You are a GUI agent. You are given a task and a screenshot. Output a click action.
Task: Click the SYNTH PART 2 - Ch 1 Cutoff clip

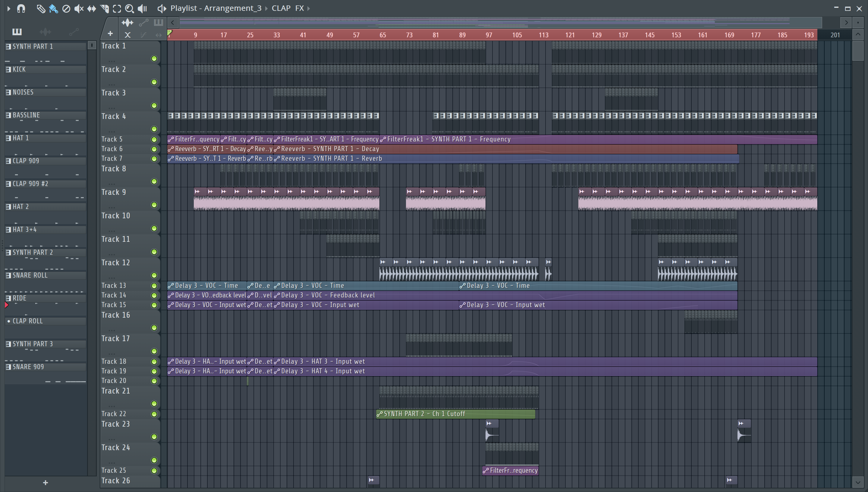455,414
